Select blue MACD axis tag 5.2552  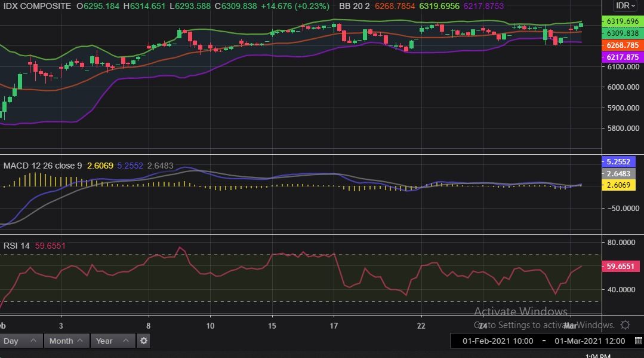618,162
